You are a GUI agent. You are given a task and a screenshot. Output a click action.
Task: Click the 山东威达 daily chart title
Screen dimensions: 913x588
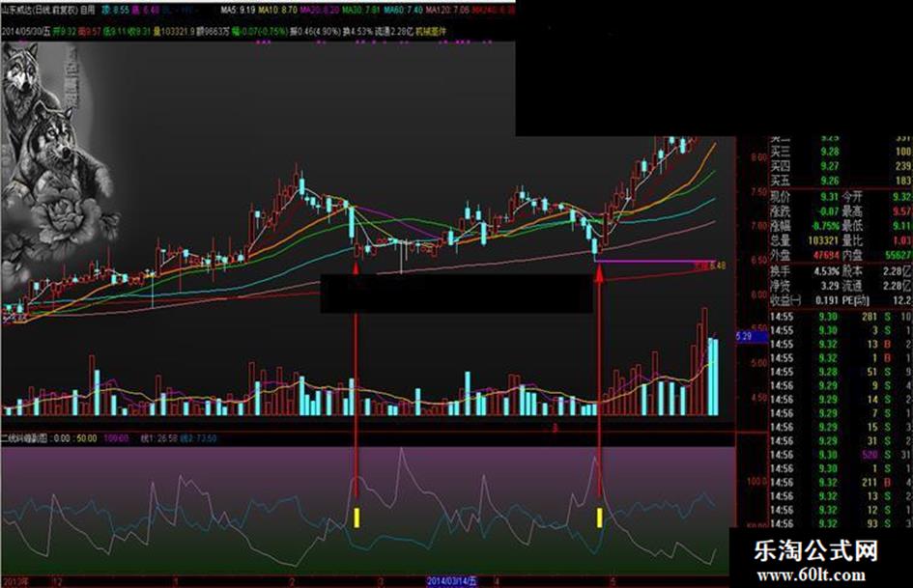click(48, 10)
